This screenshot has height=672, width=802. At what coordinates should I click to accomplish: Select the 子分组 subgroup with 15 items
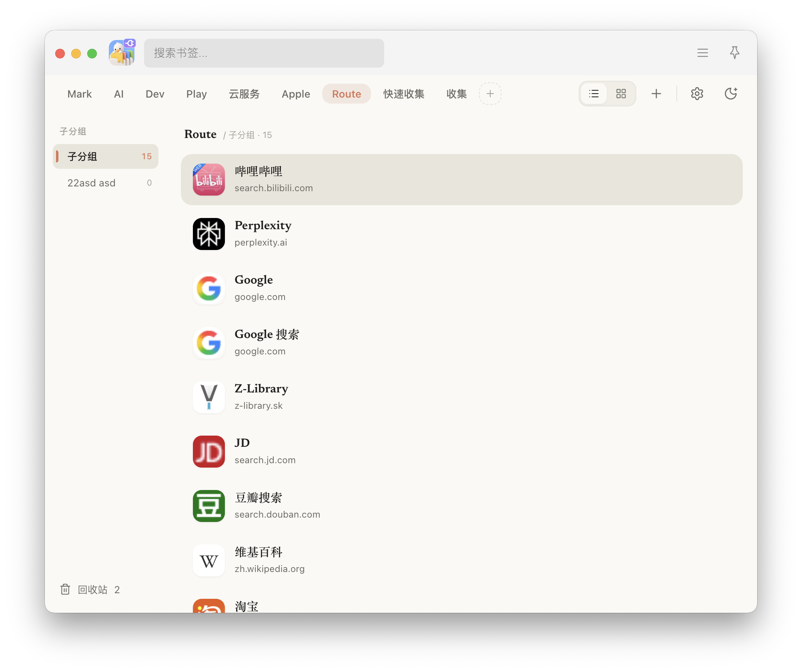pos(106,156)
